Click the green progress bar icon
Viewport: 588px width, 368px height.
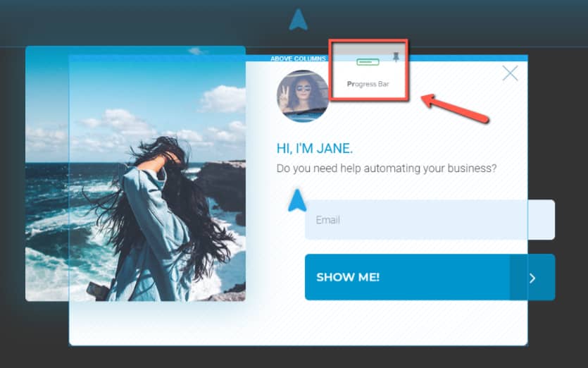(368, 62)
